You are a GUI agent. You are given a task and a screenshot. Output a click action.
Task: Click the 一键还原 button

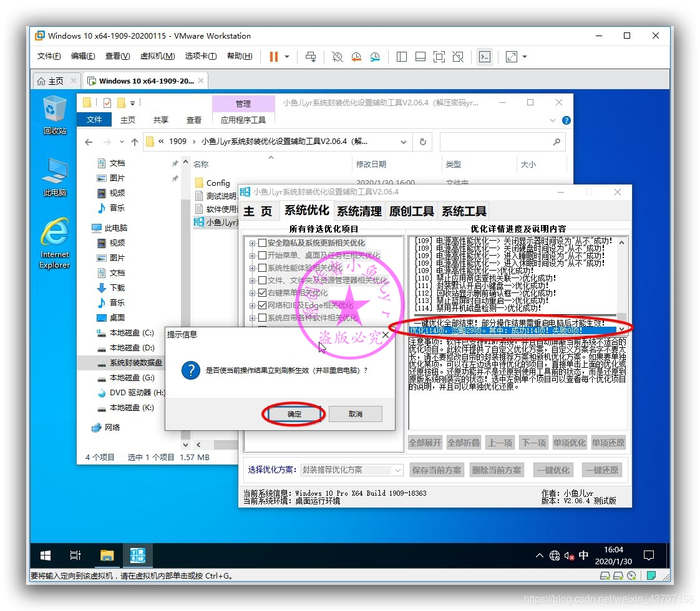pos(602,470)
